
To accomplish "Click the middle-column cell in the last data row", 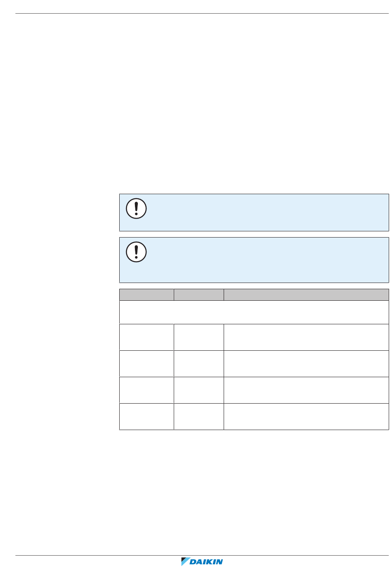I will (x=199, y=416).
